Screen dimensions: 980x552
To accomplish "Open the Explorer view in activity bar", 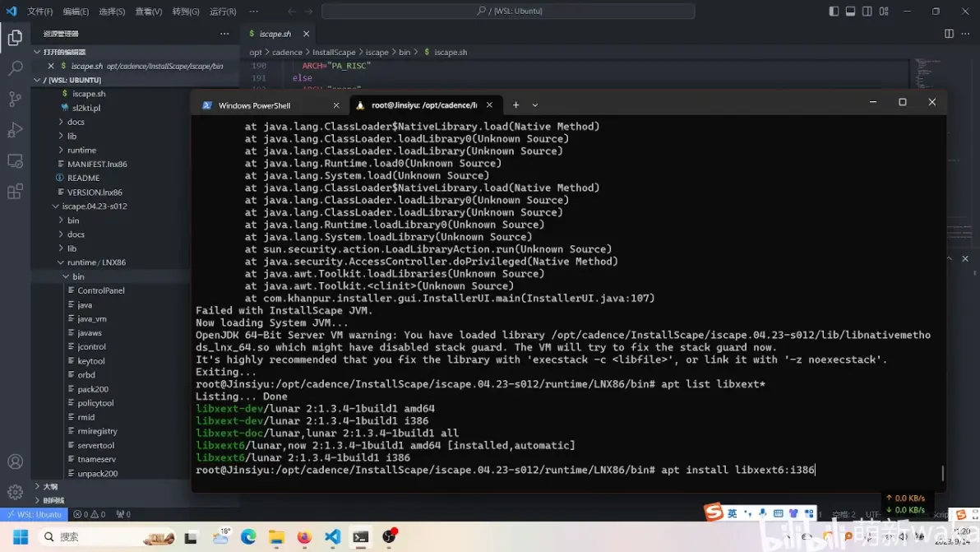I will pyautogui.click(x=15, y=38).
